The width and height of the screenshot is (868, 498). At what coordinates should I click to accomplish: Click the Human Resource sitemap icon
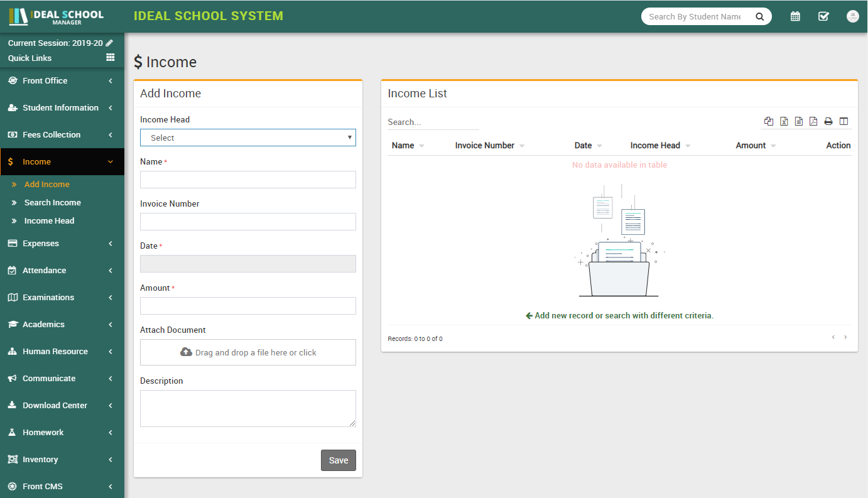tap(13, 351)
